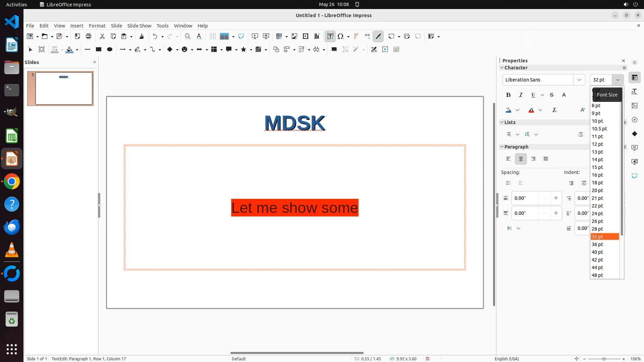Toggle Italic formatting in sidebar
Screen dimensions: 644x362
tap(521, 95)
